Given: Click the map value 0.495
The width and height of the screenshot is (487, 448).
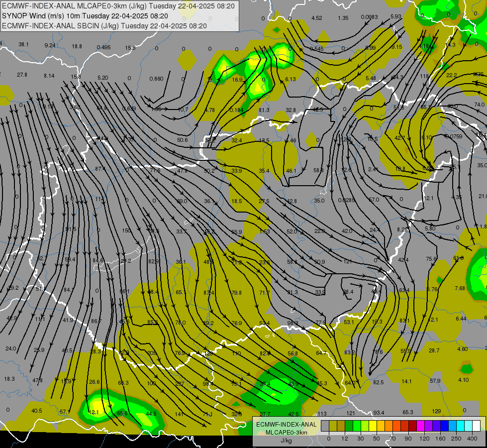Looking at the screenshot, I should point(104,47).
